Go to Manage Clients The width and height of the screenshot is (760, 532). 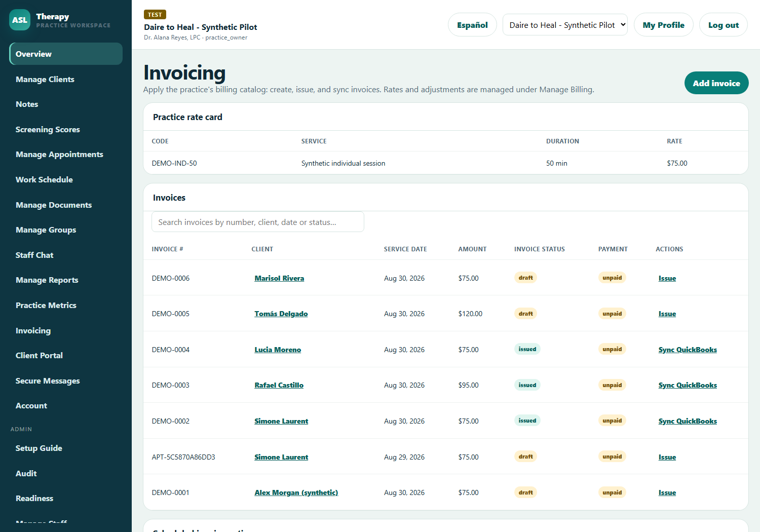pos(66,79)
